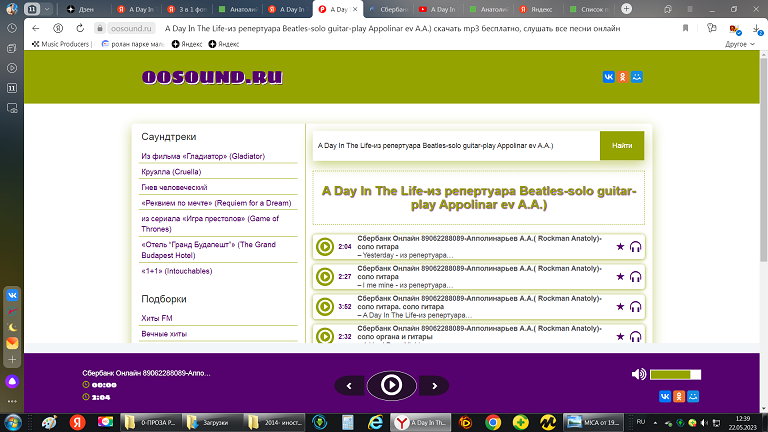The image size is (768, 432).
Task: Open the Вечные хиты collection
Action: [164, 334]
